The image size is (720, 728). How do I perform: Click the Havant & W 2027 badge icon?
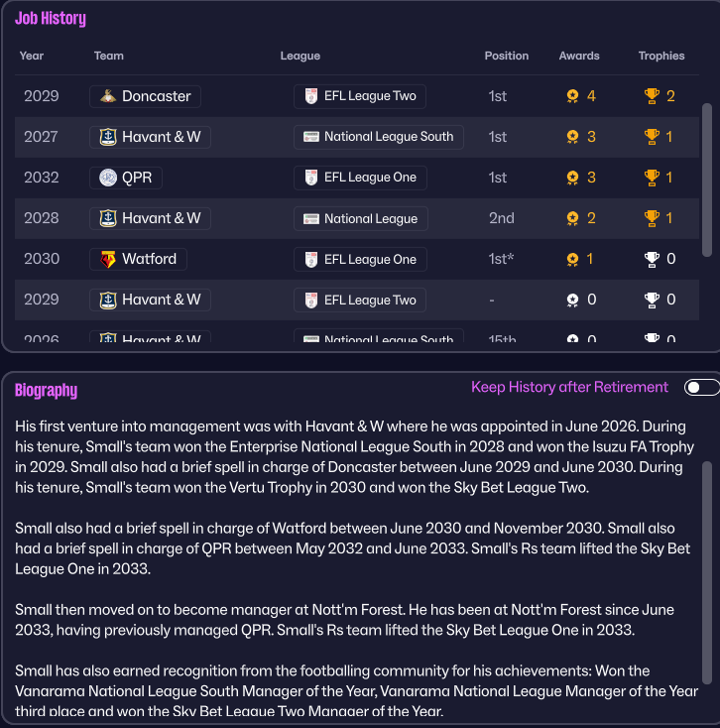click(107, 137)
